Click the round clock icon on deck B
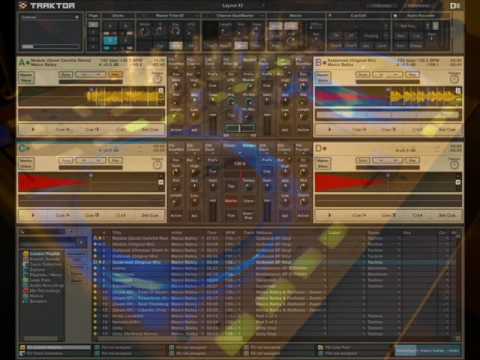Image resolution: width=480 pixels, height=360 pixels. click(x=454, y=79)
